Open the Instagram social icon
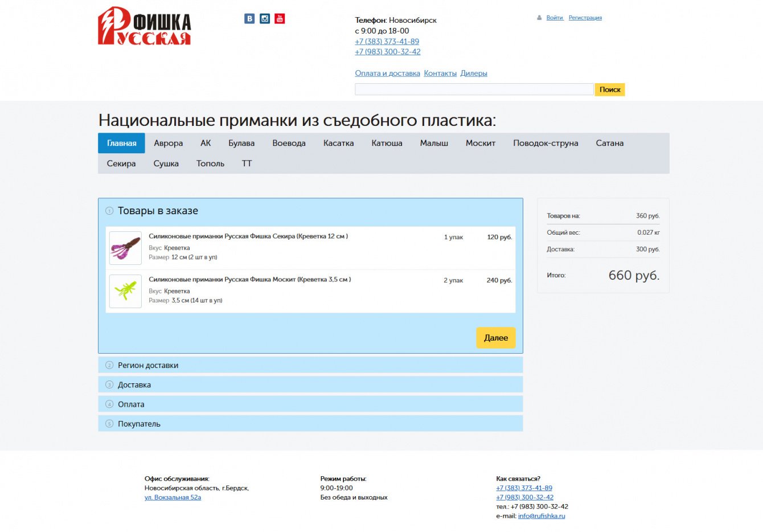763x532 pixels. click(x=265, y=19)
